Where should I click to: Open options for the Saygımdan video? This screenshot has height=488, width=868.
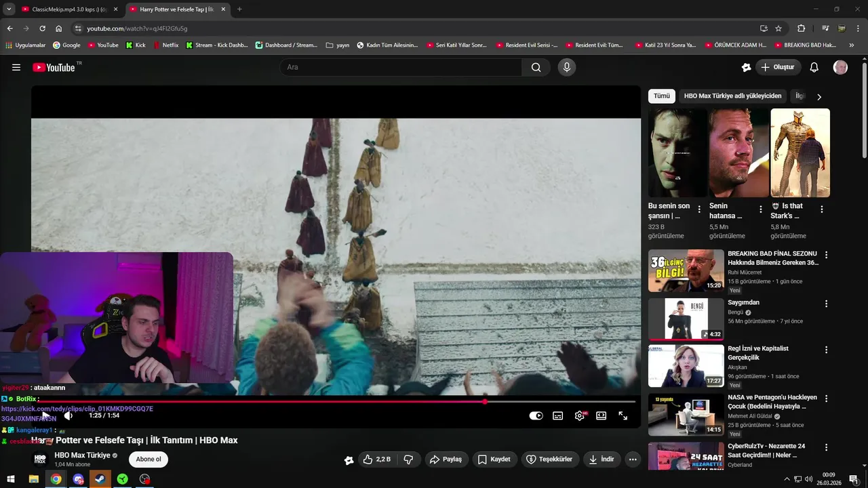coord(826,304)
